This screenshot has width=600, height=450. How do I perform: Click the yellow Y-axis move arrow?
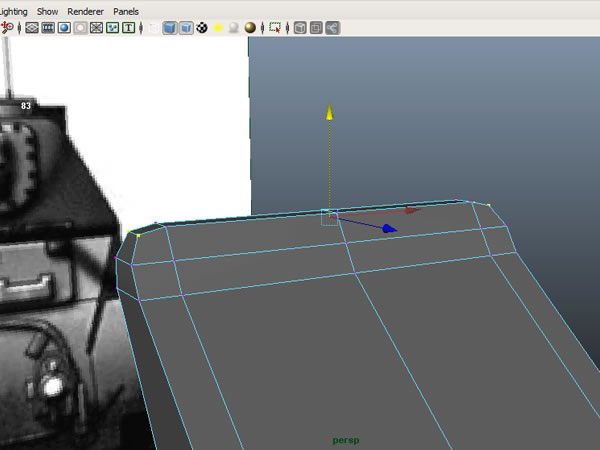(x=329, y=114)
